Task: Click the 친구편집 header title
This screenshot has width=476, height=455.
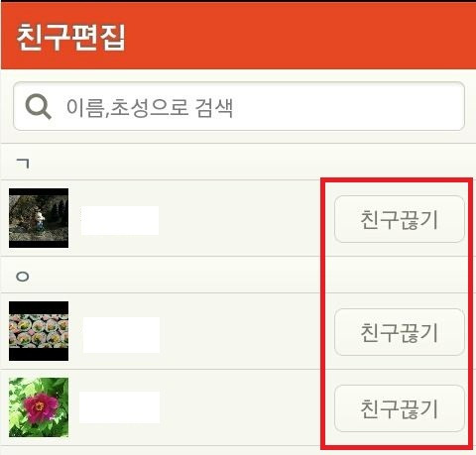Action: pyautogui.click(x=71, y=37)
